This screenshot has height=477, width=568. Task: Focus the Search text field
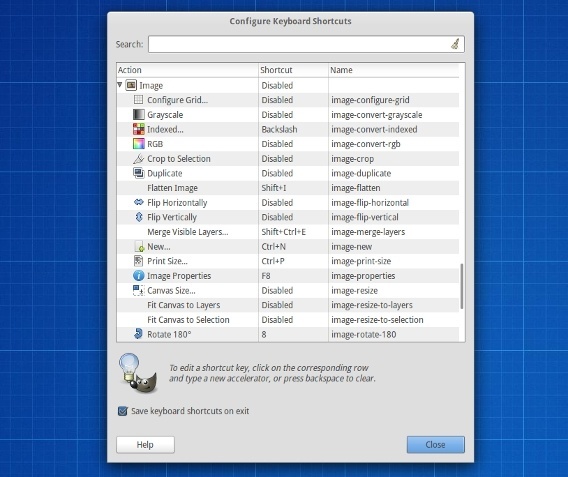[306, 44]
